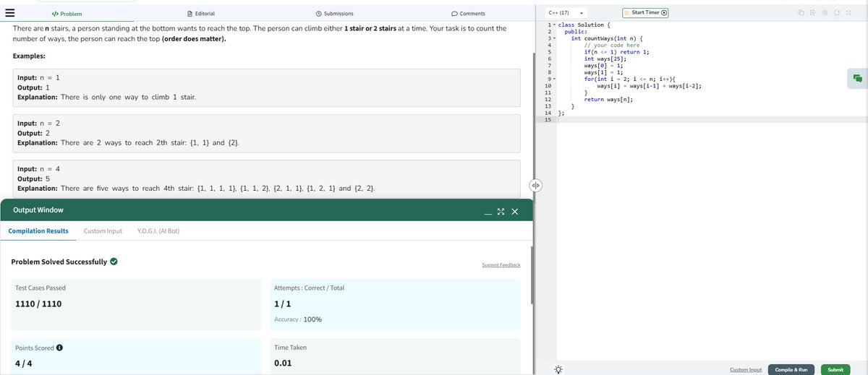Select the Compilation Results tab
This screenshot has width=868, height=375.
38,231
